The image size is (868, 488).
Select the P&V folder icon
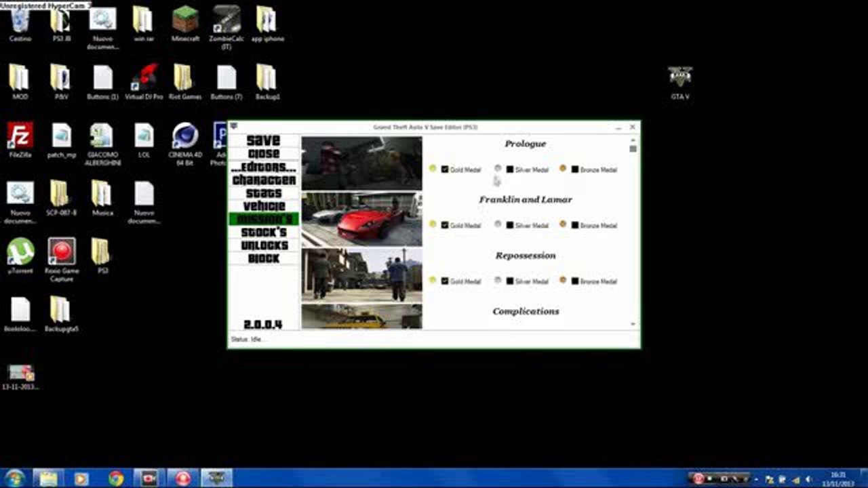pyautogui.click(x=61, y=82)
